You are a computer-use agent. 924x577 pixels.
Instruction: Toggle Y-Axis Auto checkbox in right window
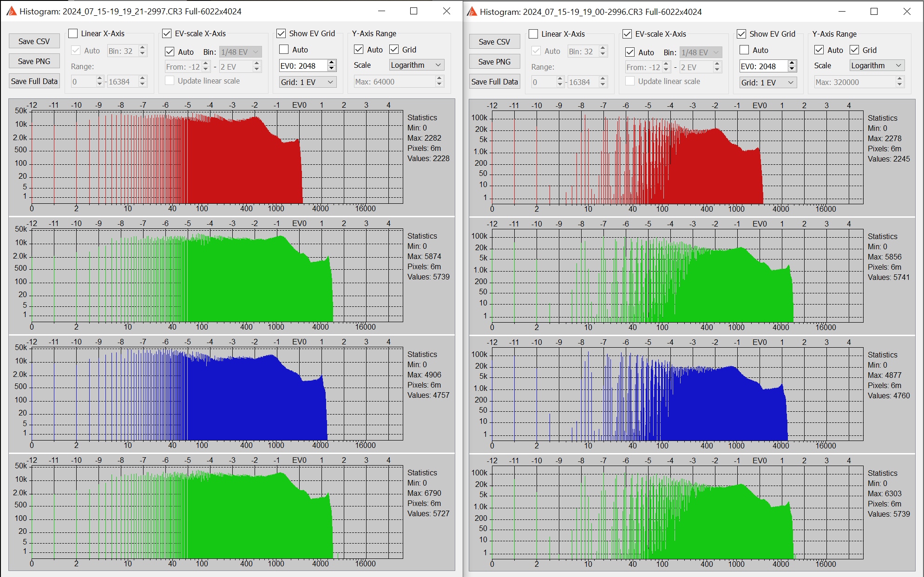819,50
